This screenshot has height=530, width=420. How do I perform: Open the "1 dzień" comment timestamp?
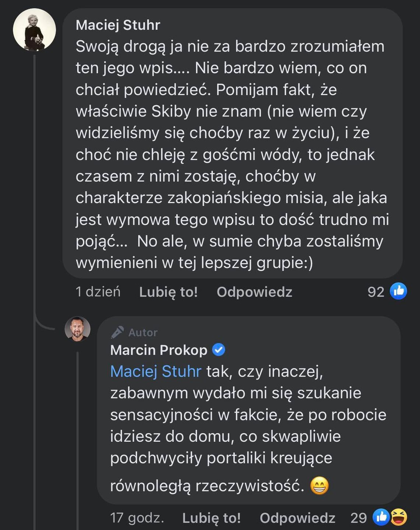(98, 292)
